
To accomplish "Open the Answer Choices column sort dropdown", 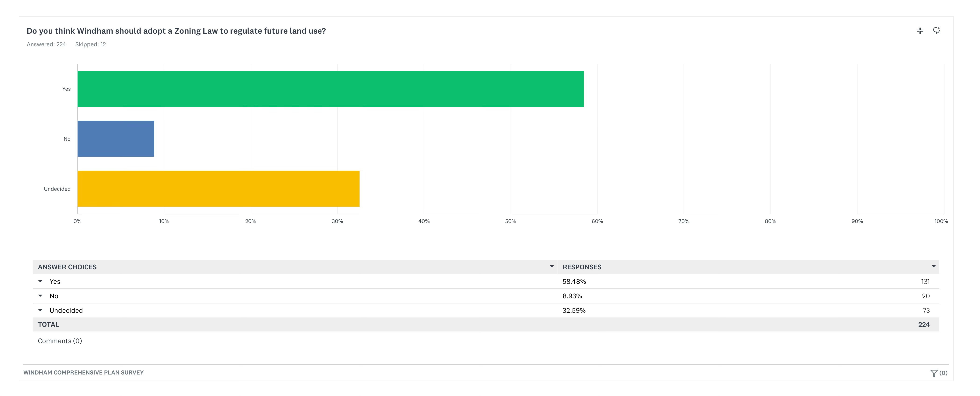I will click(x=551, y=267).
